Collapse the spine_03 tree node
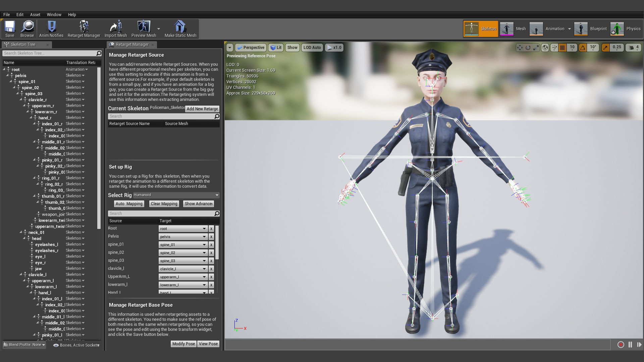 [x=18, y=94]
